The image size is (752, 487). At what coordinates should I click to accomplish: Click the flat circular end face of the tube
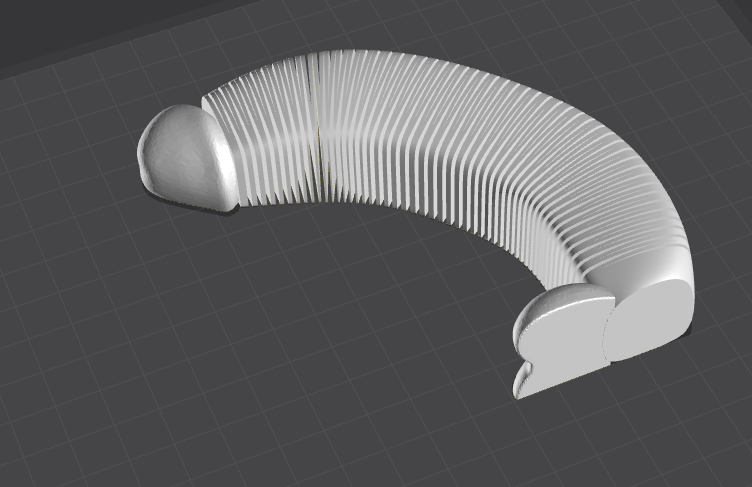[647, 321]
